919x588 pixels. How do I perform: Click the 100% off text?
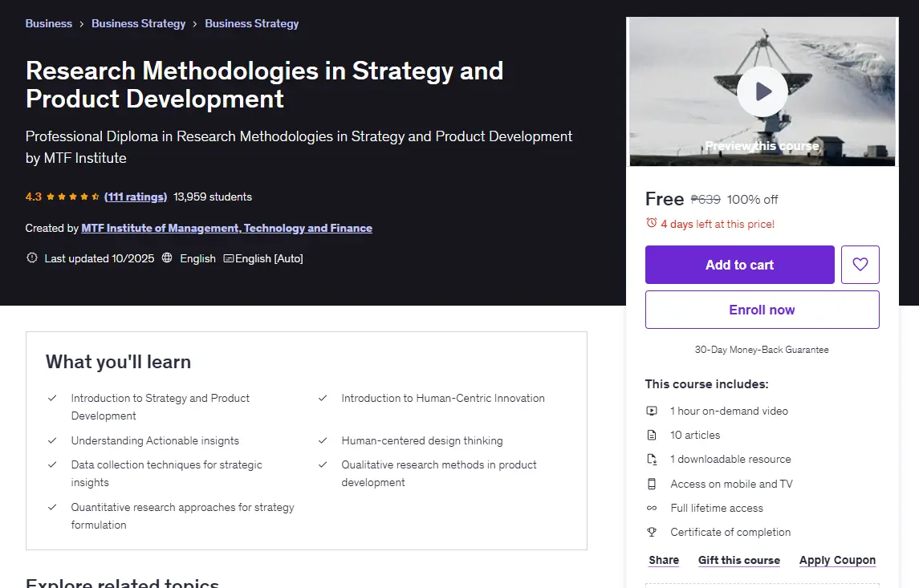(753, 199)
